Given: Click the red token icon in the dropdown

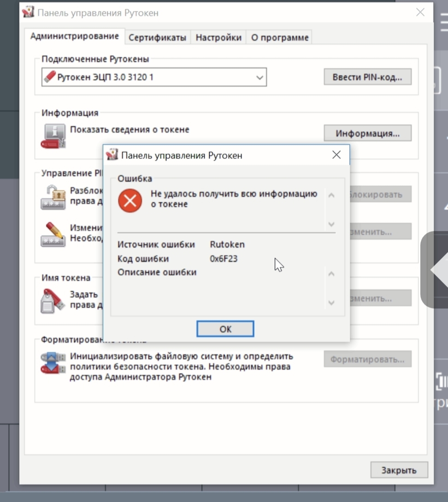Looking at the screenshot, I should (x=50, y=77).
